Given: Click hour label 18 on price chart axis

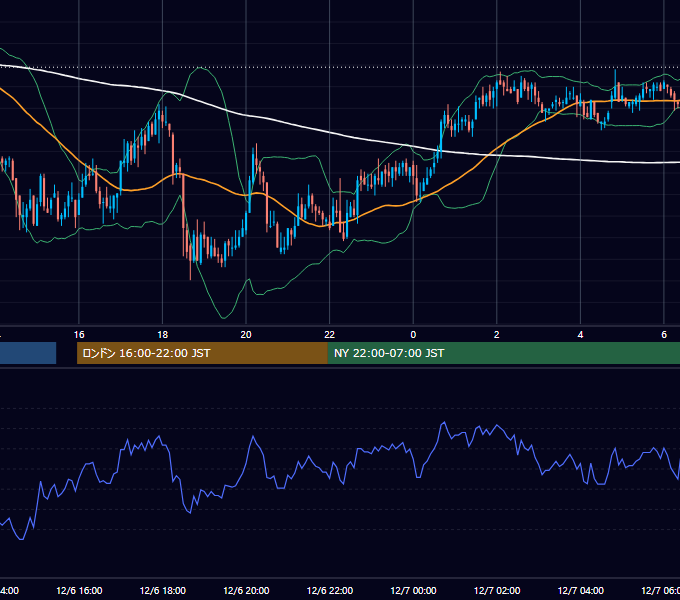Looking at the screenshot, I should coord(163,335).
